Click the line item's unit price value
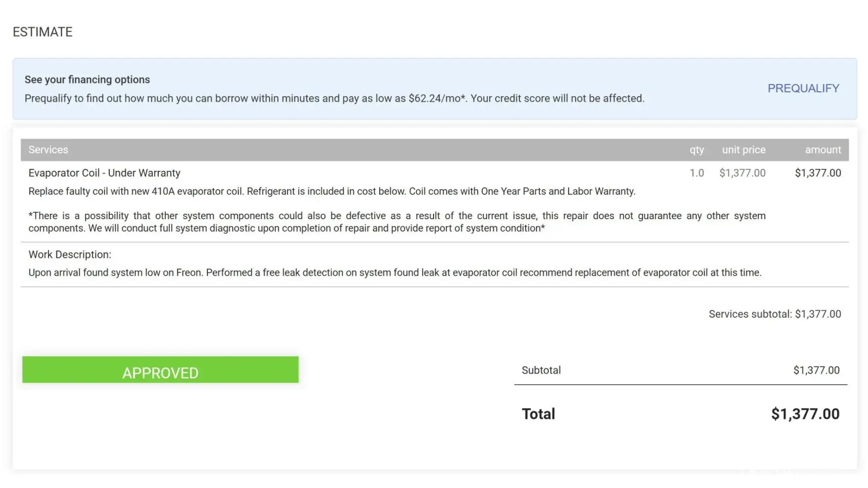The image size is (868, 488). [x=742, y=173]
